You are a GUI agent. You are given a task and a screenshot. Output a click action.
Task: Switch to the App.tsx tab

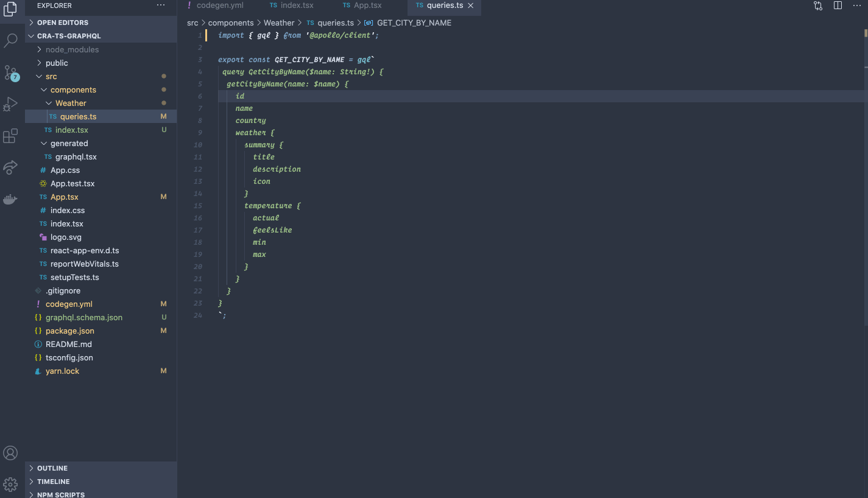pyautogui.click(x=362, y=5)
